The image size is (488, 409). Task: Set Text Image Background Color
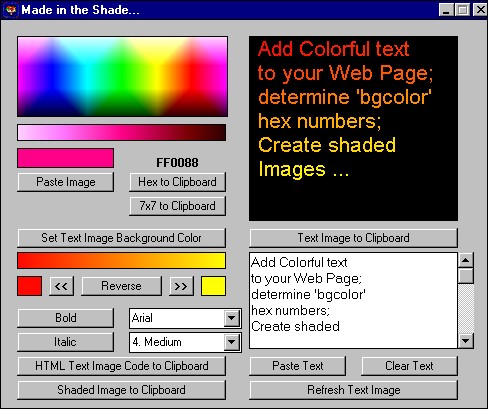click(121, 238)
